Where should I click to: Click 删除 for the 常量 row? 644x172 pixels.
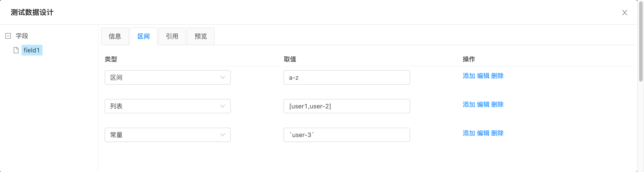[x=497, y=133]
